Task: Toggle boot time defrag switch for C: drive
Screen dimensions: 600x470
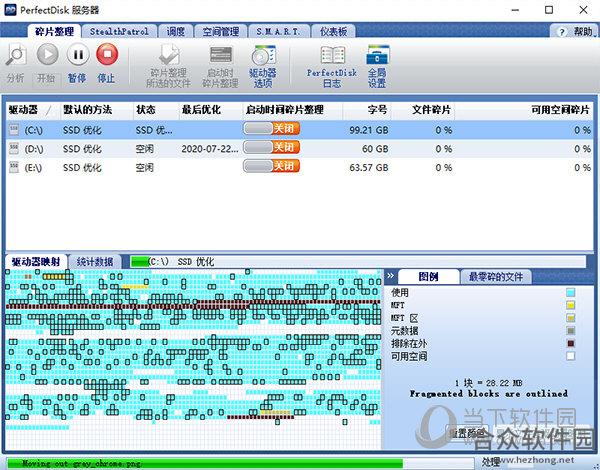Action: (x=271, y=129)
